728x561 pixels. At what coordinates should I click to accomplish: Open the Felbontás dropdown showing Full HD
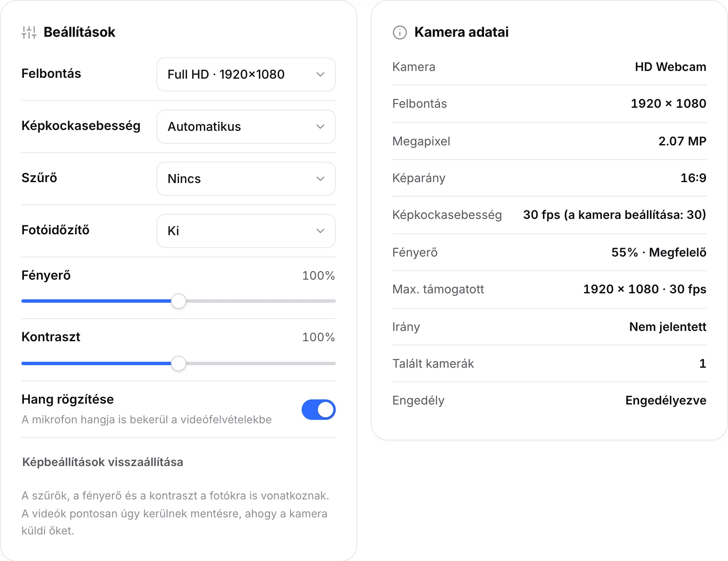tap(246, 74)
